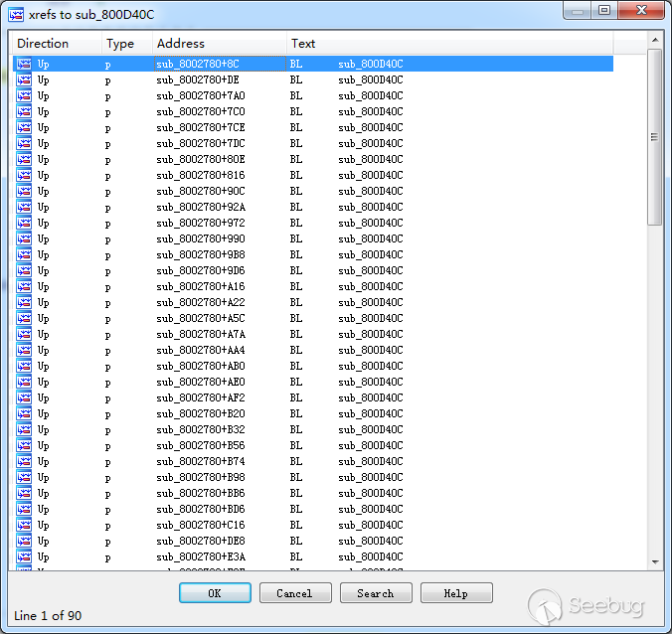Click the xref icon in row sub_8002780+B20
Image resolution: width=672 pixels, height=634 pixels.
pos(24,413)
